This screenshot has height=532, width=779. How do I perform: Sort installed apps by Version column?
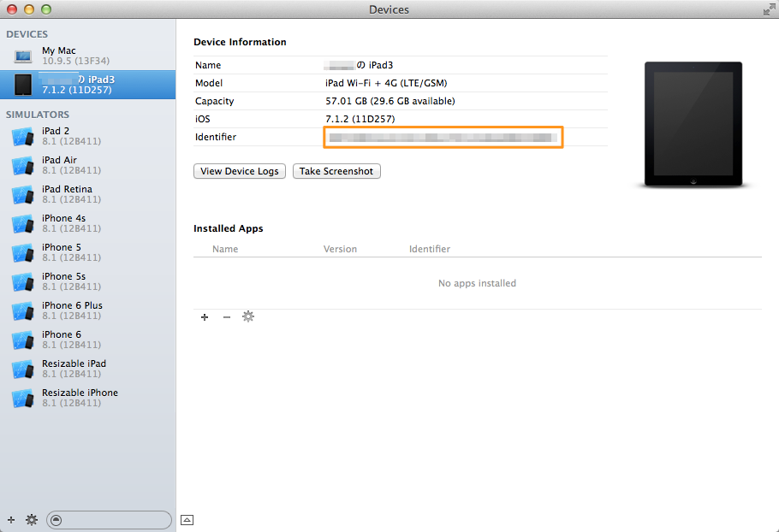(x=340, y=249)
